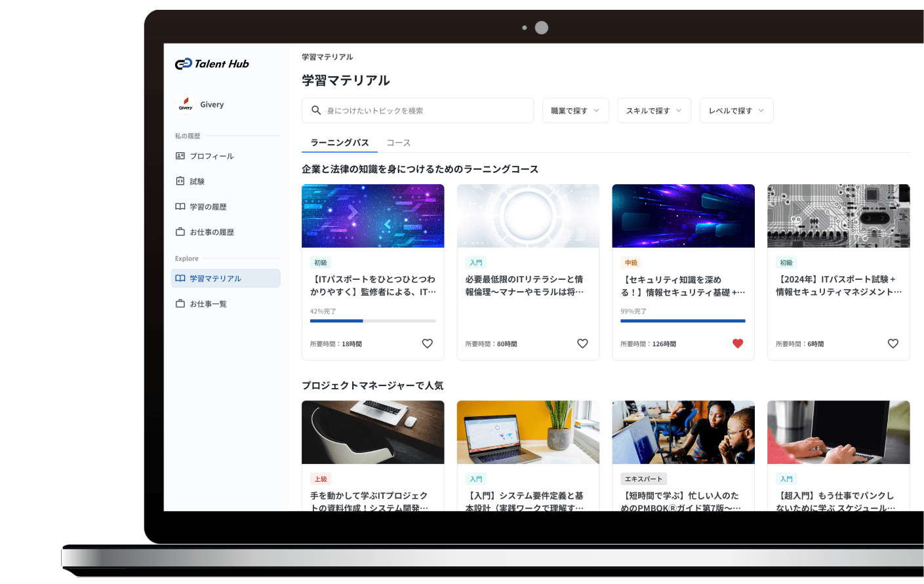Unfavorite the 126時間 security course
This screenshot has width=924, height=584.
[738, 343]
